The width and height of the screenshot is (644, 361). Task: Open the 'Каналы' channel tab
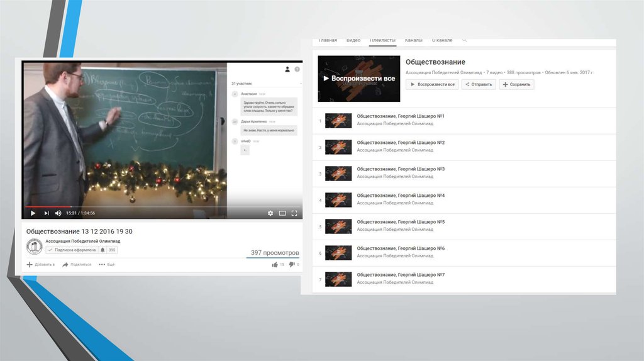(x=413, y=41)
